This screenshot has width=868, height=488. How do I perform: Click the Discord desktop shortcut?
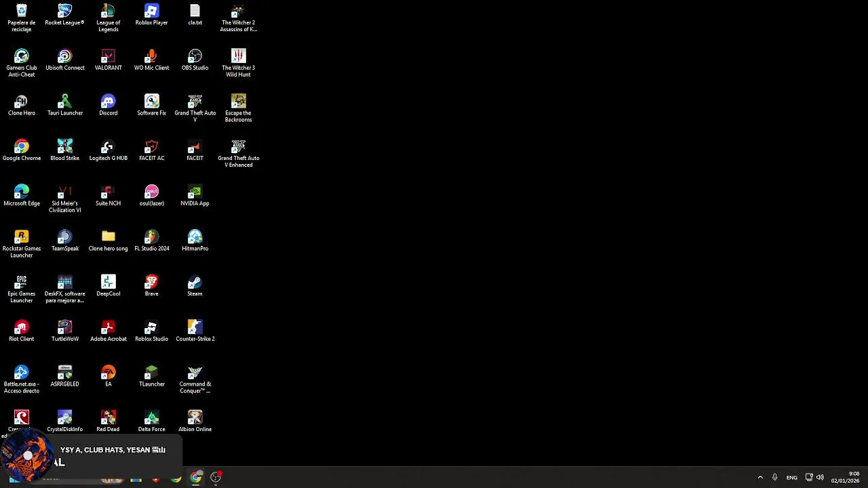(x=108, y=105)
